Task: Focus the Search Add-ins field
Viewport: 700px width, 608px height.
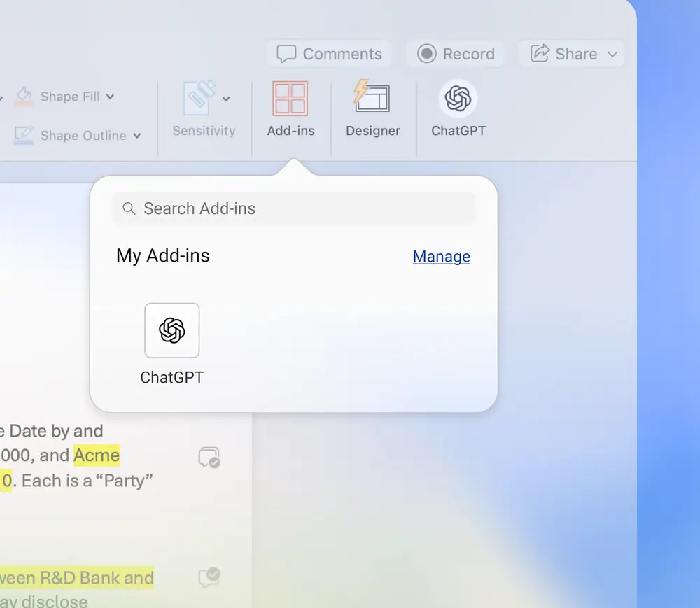Action: click(294, 208)
